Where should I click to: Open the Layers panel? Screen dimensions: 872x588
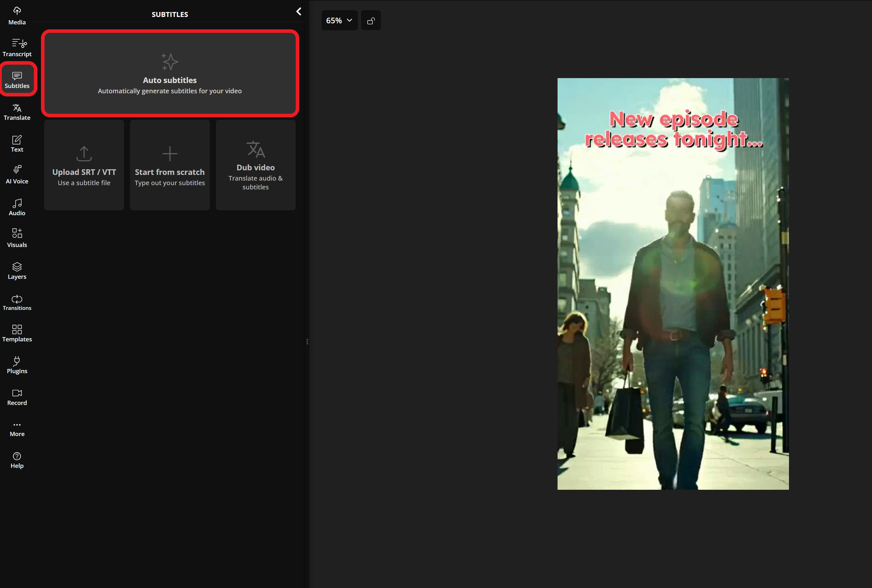pos(17,270)
